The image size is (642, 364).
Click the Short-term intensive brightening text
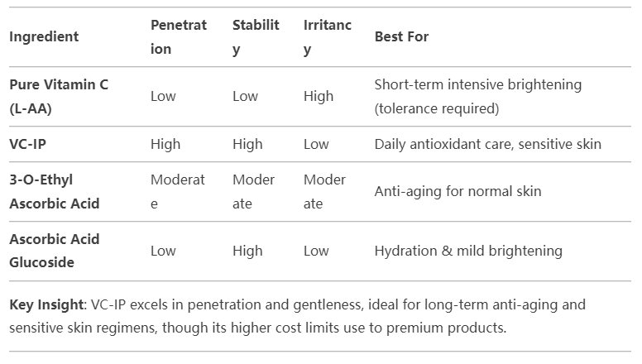pos(478,84)
